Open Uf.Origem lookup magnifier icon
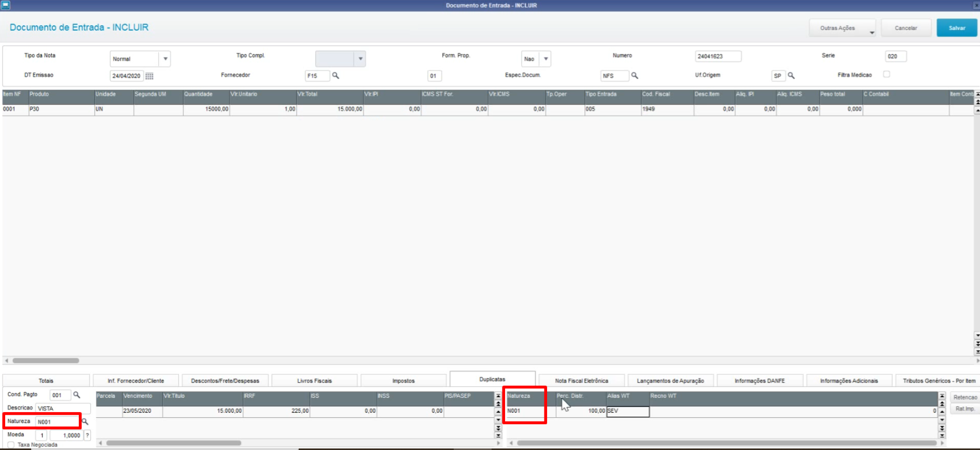The width and height of the screenshot is (980, 450). [791, 76]
